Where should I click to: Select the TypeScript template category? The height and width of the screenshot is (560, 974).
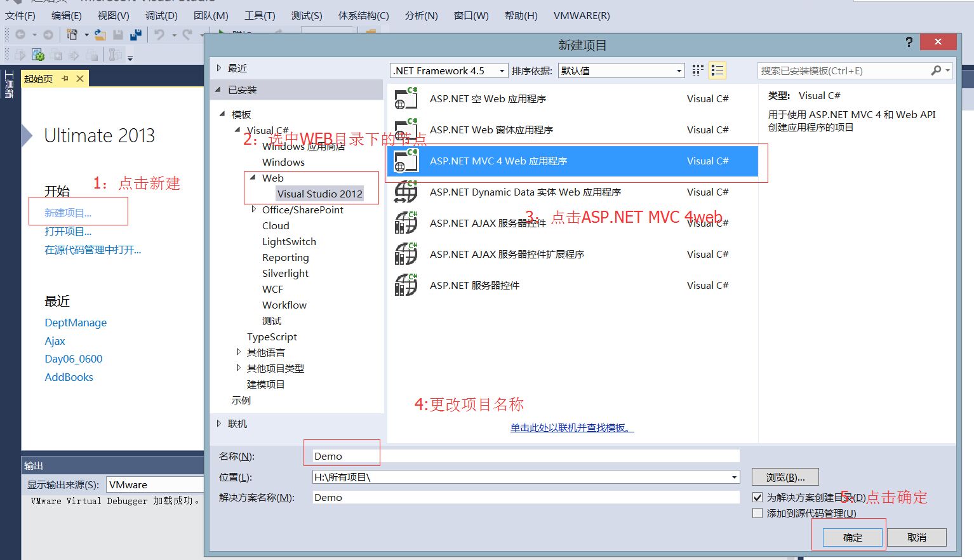272,337
